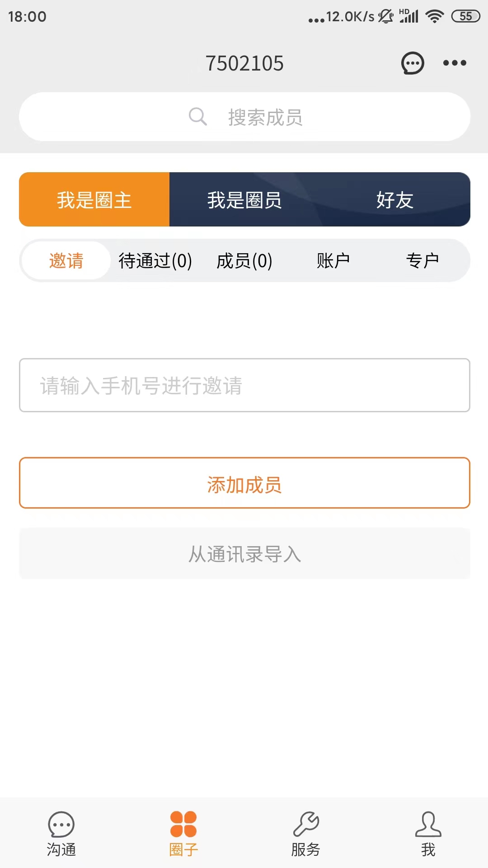Open the 账户 account tab
488x868 pixels.
pos(333,260)
